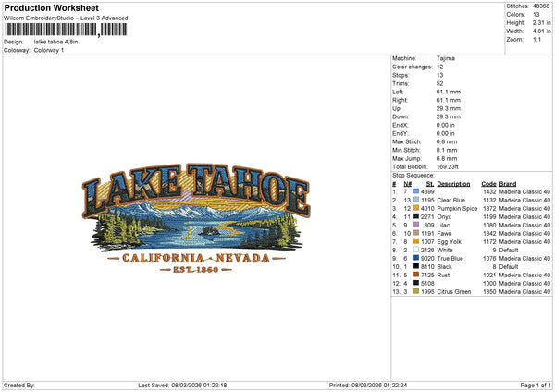Viewport: 555px width, 392px height.
Task: Select the Stop Sequence label
Action: (x=413, y=174)
